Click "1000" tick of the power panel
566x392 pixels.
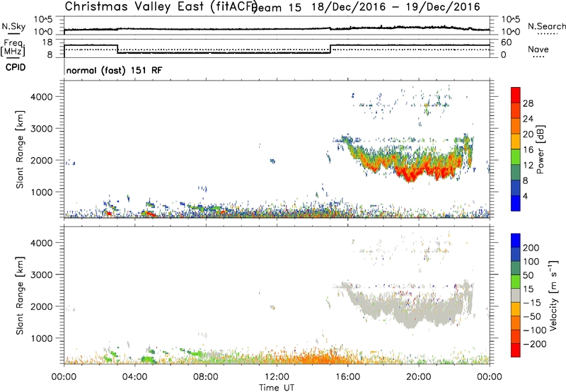coord(42,192)
